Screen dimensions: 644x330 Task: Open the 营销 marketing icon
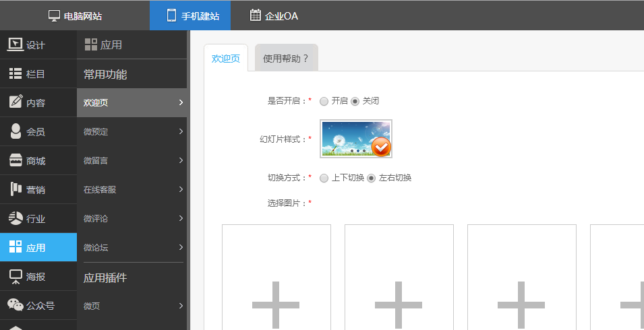pyautogui.click(x=16, y=189)
